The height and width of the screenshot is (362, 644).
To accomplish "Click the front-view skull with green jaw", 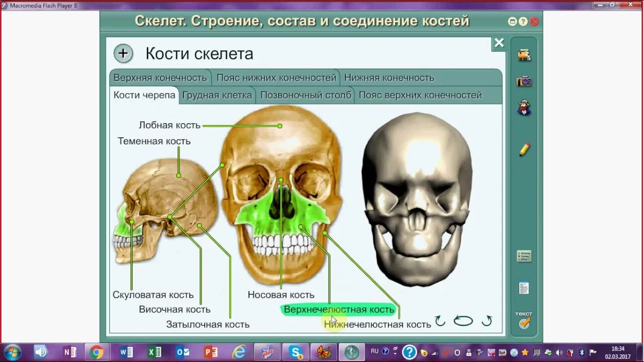I will [281, 196].
